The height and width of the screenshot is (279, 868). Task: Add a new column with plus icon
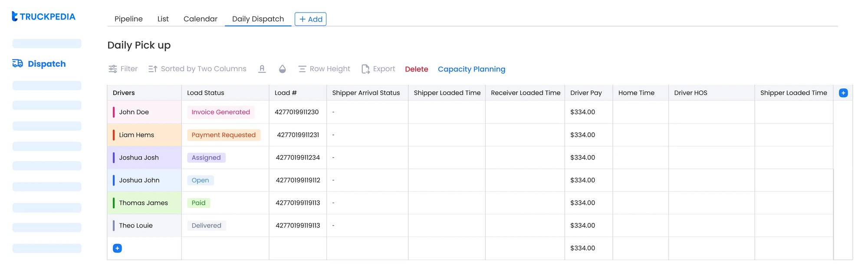point(843,93)
